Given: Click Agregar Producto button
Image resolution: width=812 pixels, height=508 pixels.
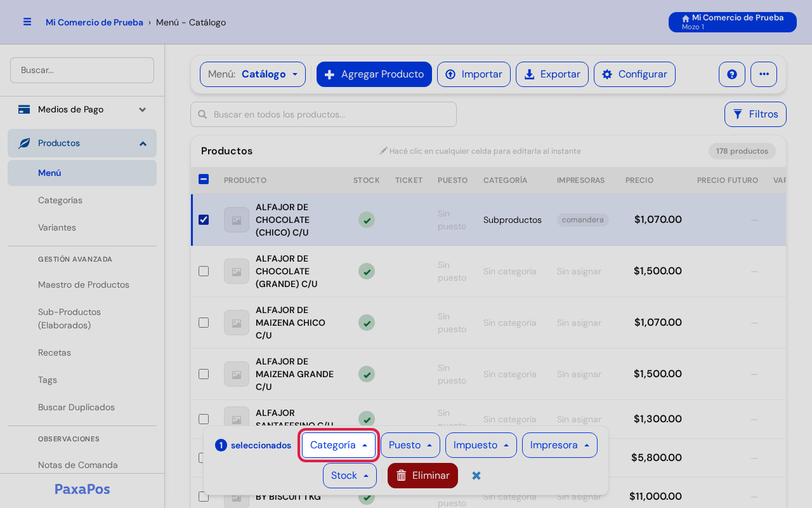Looking at the screenshot, I should (x=374, y=74).
